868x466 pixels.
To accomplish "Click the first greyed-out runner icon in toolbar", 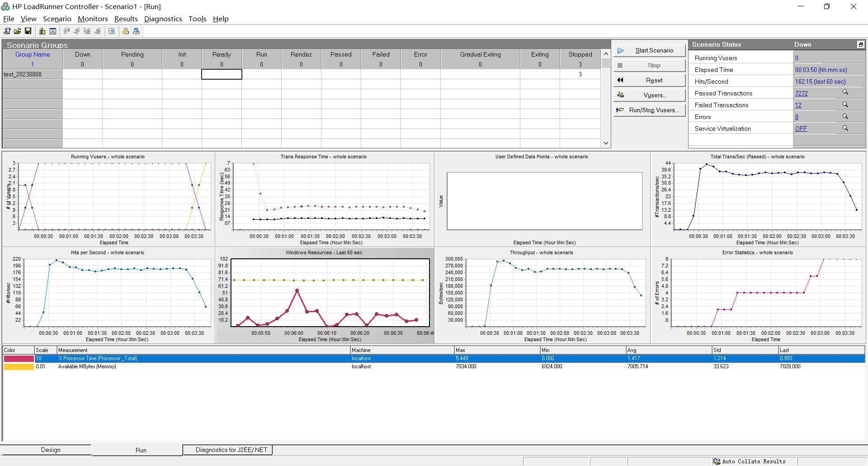I will click(66, 31).
